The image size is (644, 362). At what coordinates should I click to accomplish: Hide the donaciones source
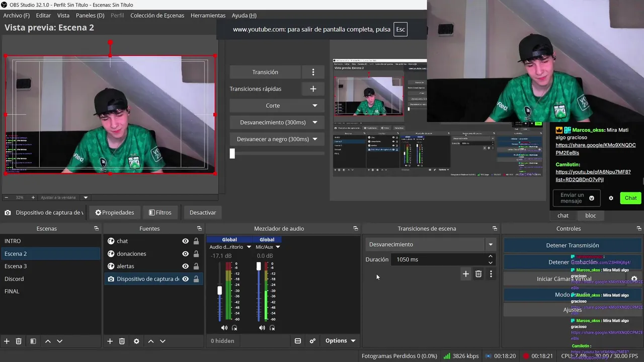point(185,254)
